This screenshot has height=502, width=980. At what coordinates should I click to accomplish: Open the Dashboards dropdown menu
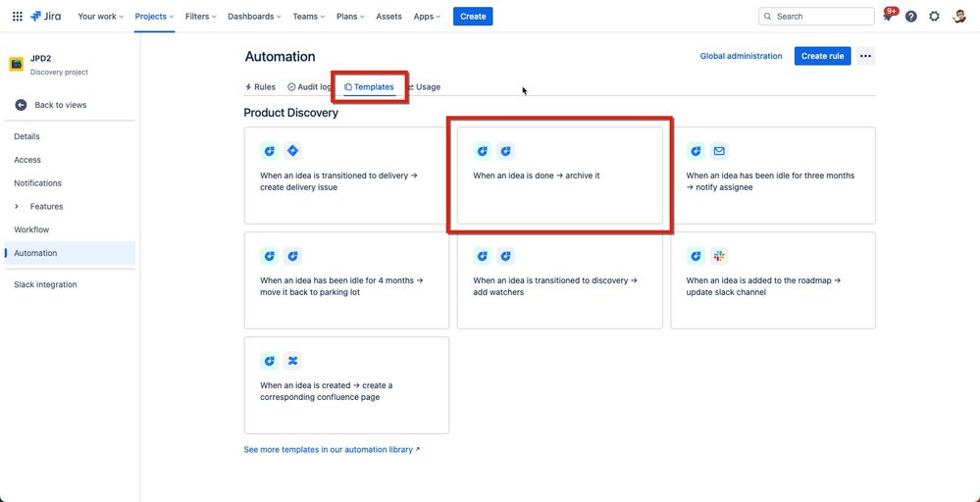(x=254, y=17)
